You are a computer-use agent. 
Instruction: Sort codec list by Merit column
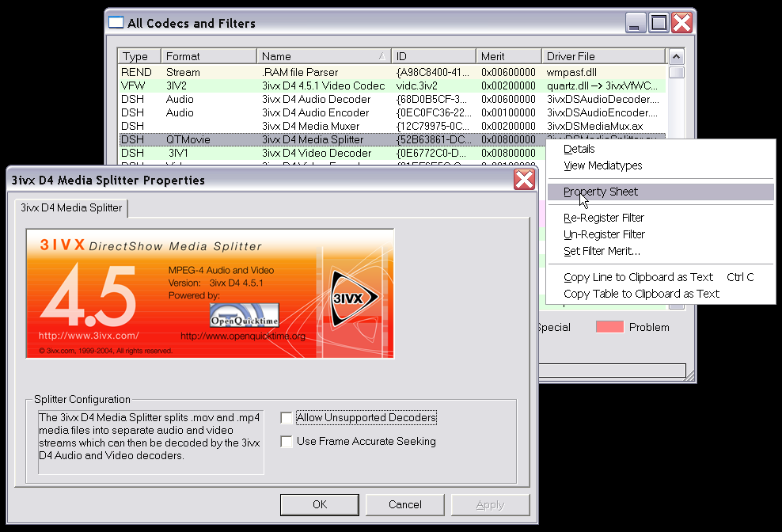click(509, 56)
